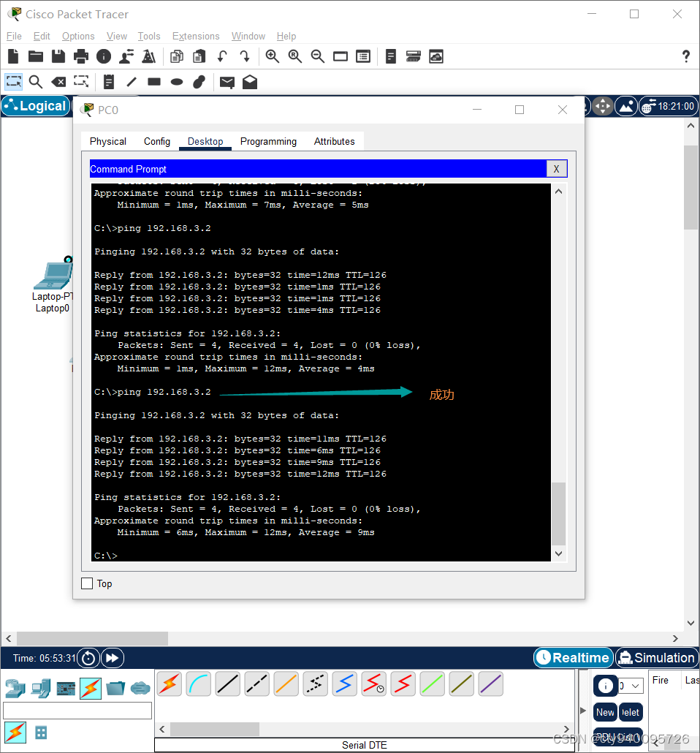Print using the printer toolbar icon
The width and height of the screenshot is (700, 753).
pyautogui.click(x=81, y=57)
